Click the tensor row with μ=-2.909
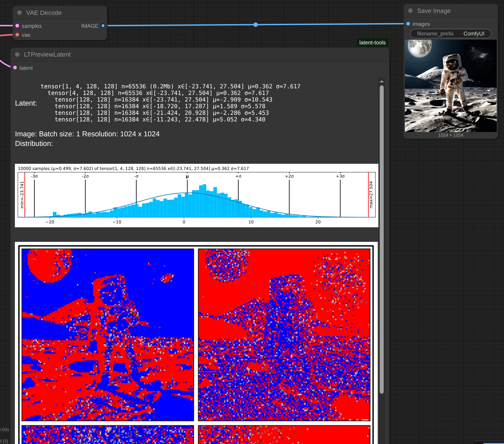 point(164,100)
